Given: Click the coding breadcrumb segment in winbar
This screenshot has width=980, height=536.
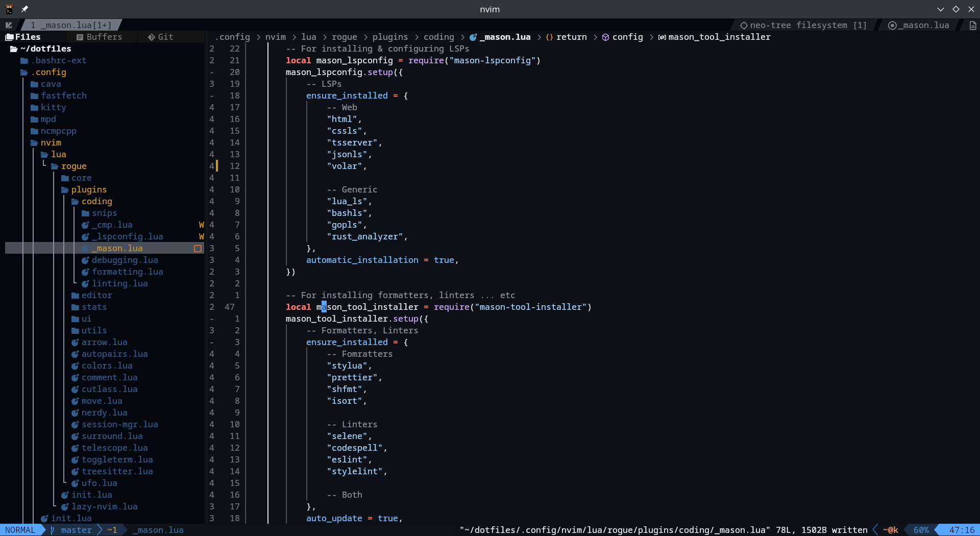Looking at the screenshot, I should click(439, 37).
